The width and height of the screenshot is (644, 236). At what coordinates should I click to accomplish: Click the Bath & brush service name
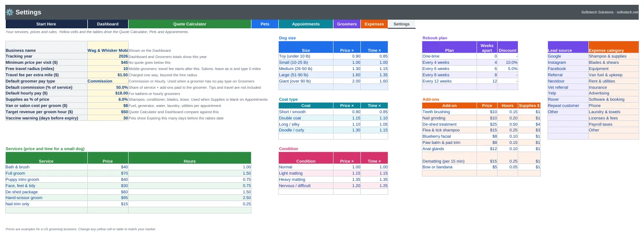click(x=47, y=167)
